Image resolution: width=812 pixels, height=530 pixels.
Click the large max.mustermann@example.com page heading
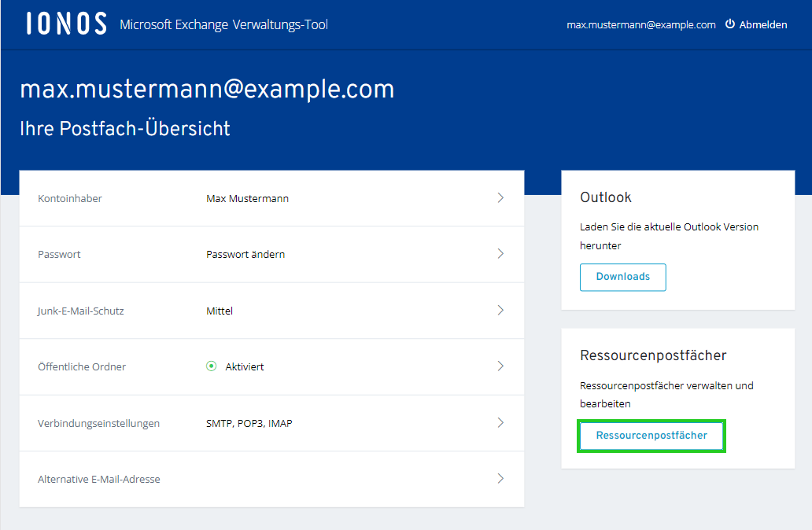tap(207, 89)
